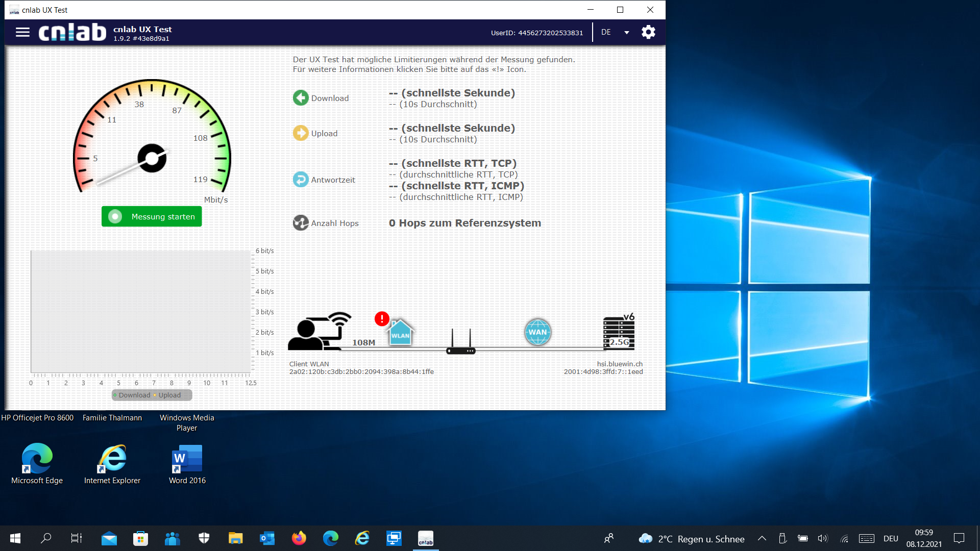This screenshot has height=551, width=980.
Task: Click the red exclamation warning icon
Action: coord(381,319)
